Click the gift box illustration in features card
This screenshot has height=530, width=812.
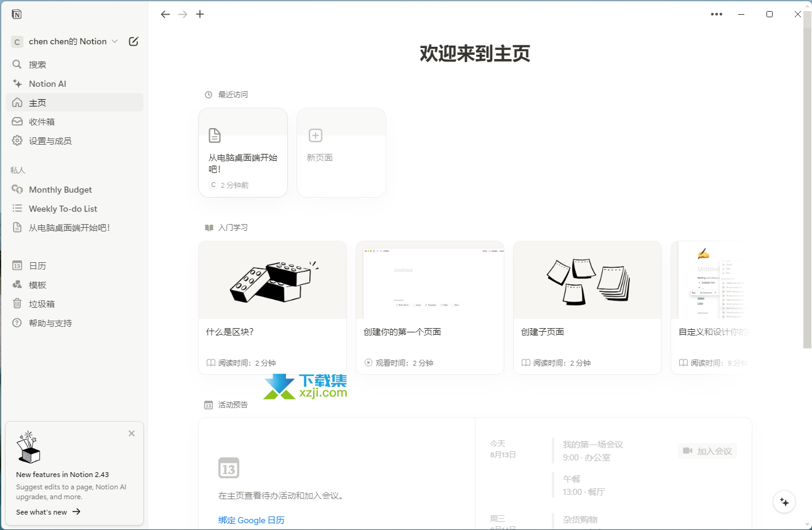click(28, 447)
